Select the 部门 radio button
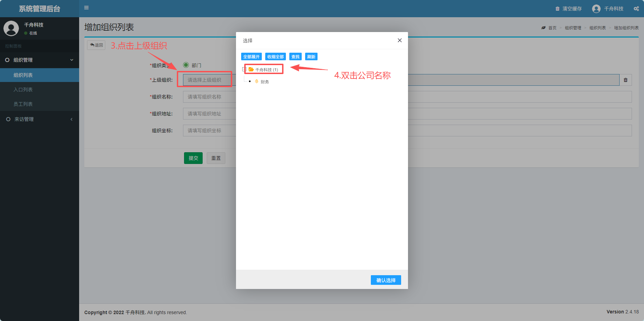Screen dimensions: 644x321 point(186,65)
